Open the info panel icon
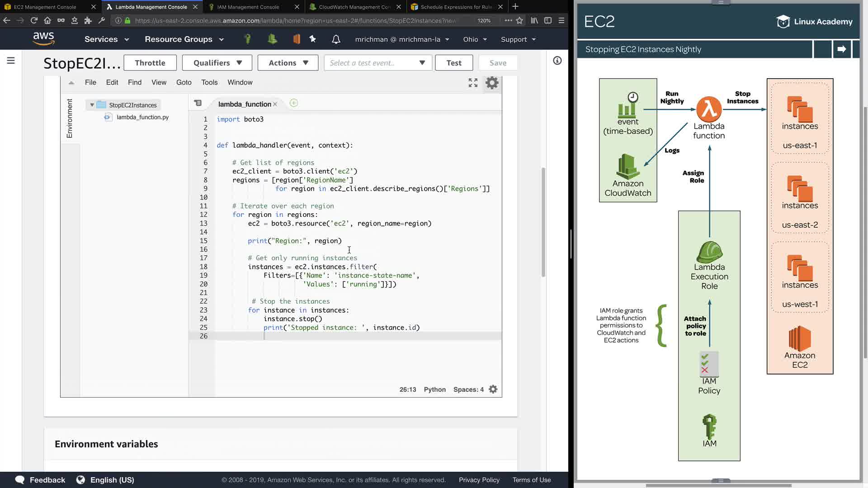Screen dimensions: 868x488 point(557,61)
